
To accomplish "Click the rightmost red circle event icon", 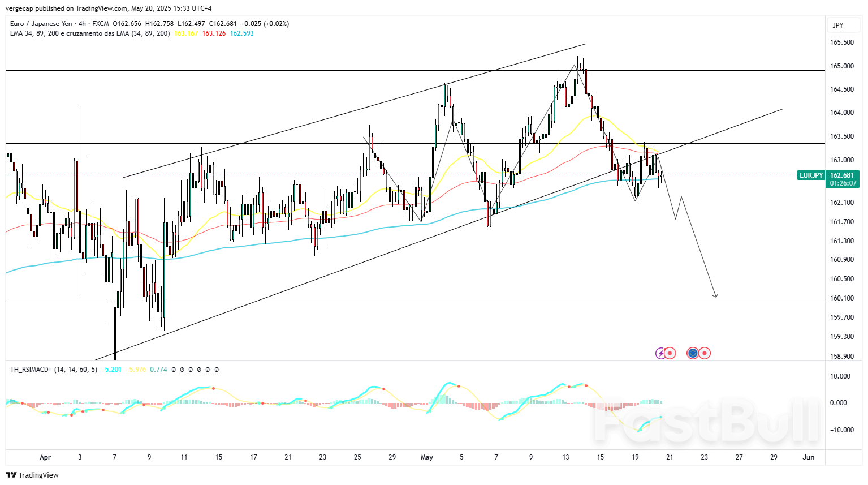I will (705, 353).
